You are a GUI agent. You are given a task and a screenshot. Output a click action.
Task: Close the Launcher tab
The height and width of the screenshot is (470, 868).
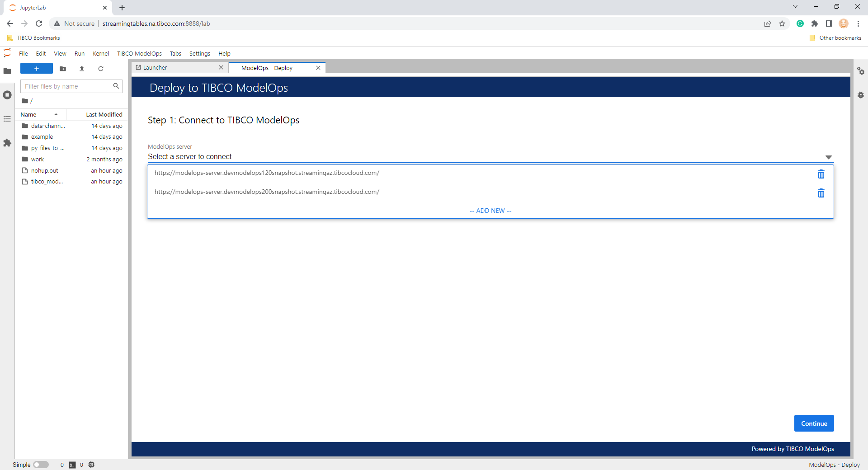point(221,67)
